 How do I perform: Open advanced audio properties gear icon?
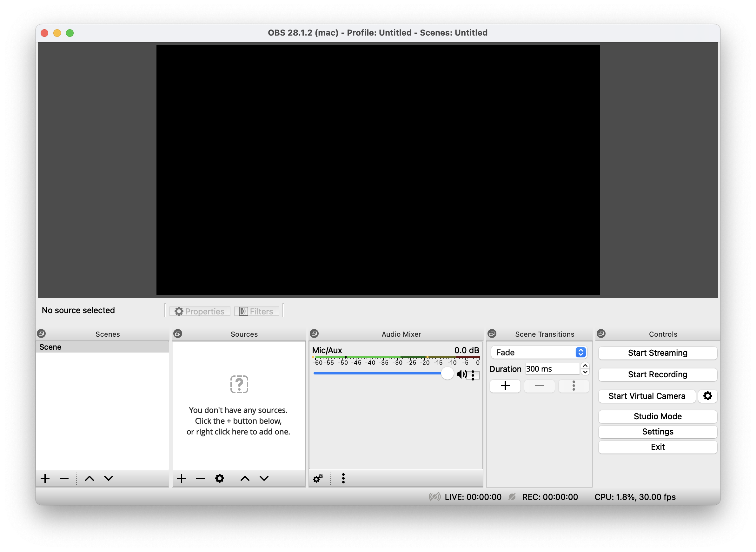318,478
